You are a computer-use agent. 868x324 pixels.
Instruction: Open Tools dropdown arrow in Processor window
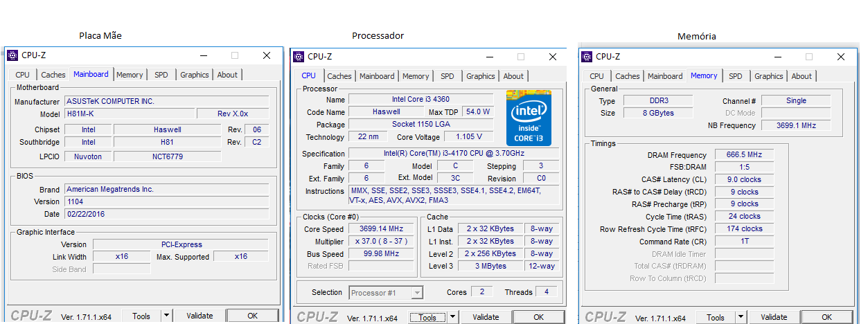[x=452, y=317]
